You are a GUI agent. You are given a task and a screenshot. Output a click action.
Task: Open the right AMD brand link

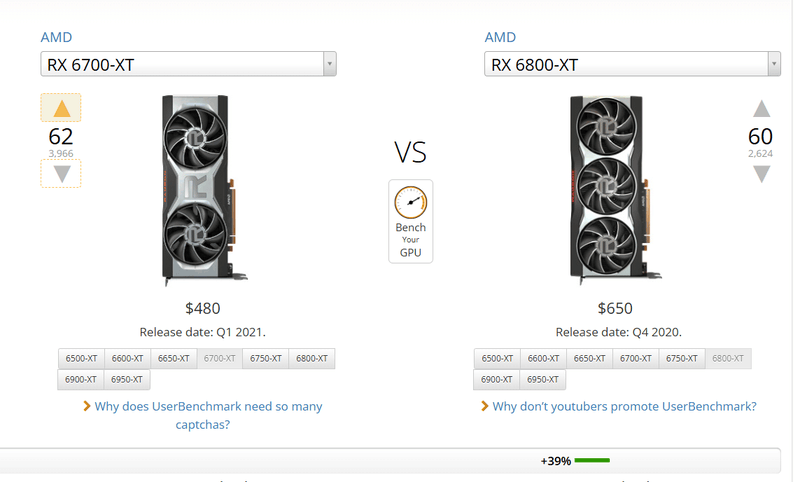pos(500,37)
